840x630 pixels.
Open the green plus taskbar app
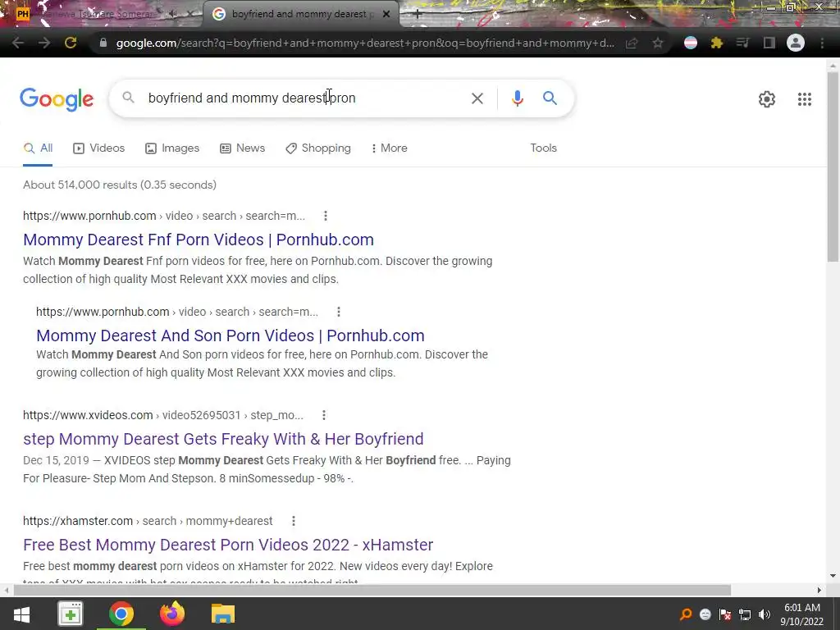coord(71,614)
